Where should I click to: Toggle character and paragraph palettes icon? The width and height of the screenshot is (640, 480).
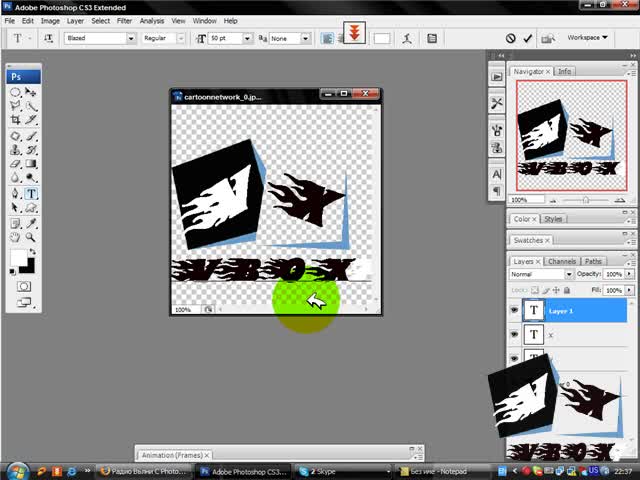(x=432, y=39)
